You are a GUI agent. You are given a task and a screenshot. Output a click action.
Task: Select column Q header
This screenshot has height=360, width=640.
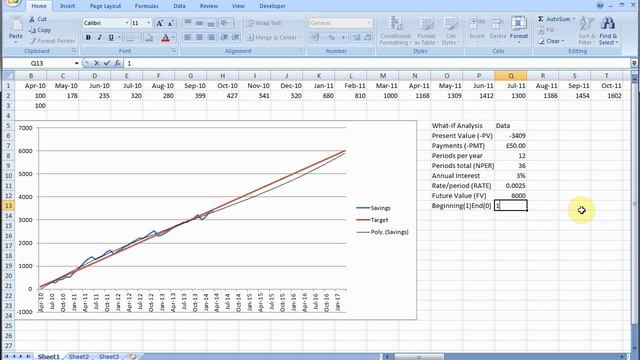pos(511,76)
